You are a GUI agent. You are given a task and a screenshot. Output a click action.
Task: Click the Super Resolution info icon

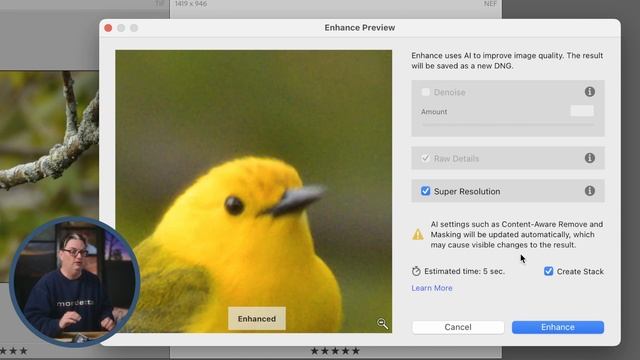589,191
